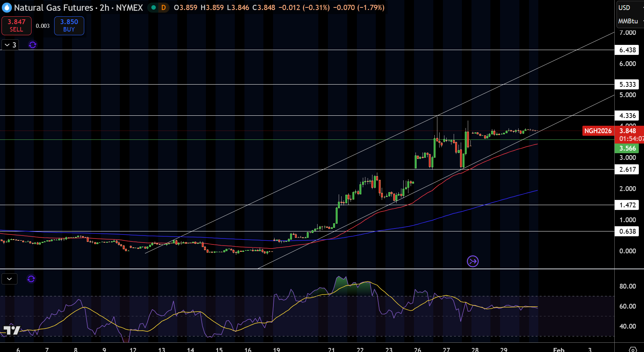This screenshot has height=352, width=644.
Task: Click the Feb date on time axis
Action: pos(559,349)
